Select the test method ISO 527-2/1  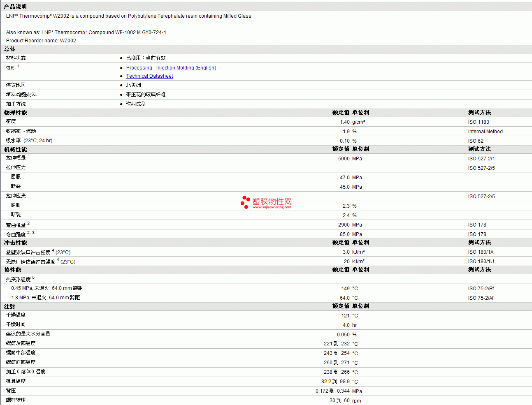pyautogui.click(x=481, y=159)
